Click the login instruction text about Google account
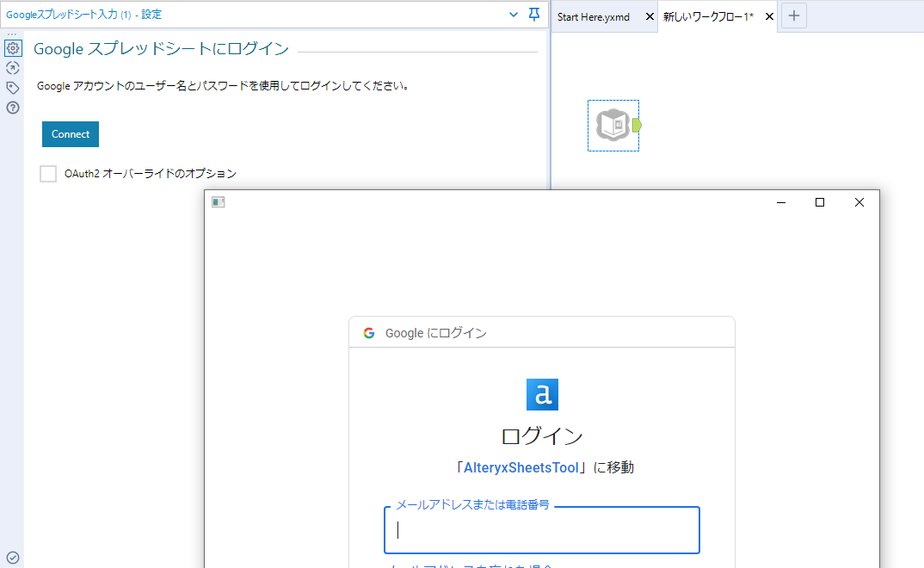 pos(223,86)
